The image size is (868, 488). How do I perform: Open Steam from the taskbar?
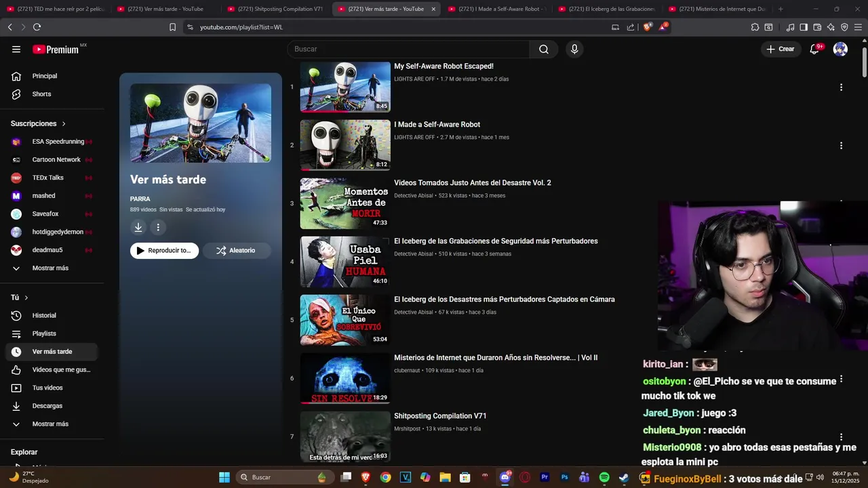(624, 477)
